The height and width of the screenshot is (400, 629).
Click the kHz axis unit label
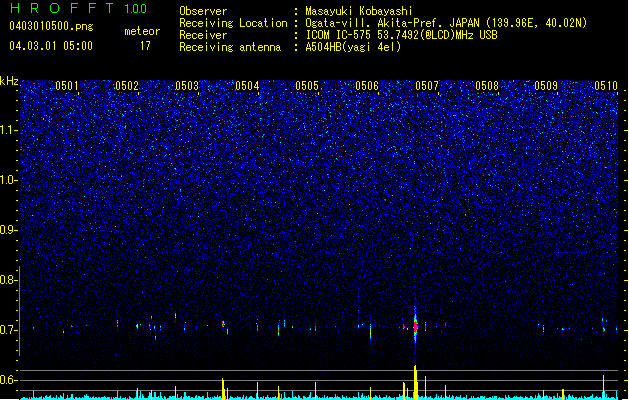[9, 81]
